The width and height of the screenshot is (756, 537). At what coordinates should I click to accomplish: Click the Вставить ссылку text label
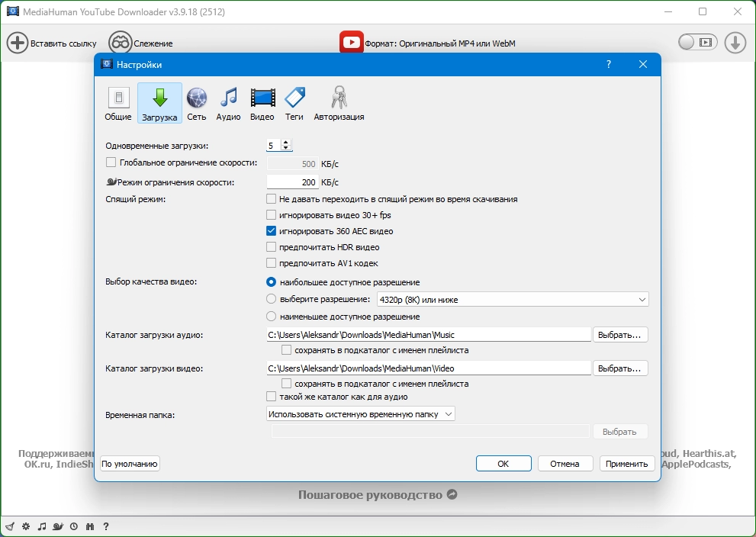point(63,43)
